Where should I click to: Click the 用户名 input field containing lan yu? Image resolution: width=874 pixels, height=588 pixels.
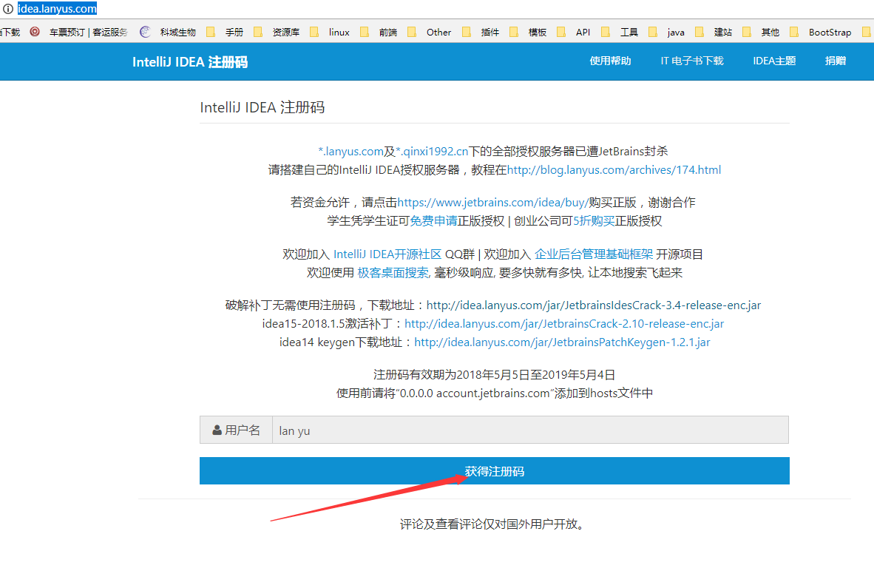530,430
